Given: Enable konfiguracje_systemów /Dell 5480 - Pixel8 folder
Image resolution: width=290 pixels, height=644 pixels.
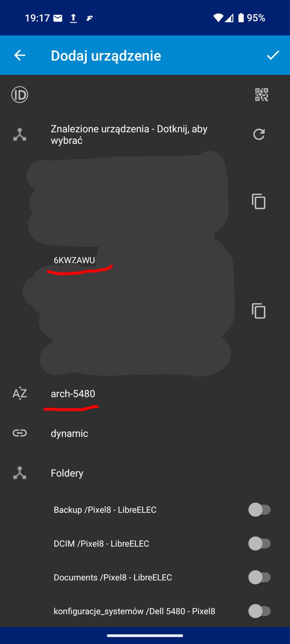Looking at the screenshot, I should [260, 611].
